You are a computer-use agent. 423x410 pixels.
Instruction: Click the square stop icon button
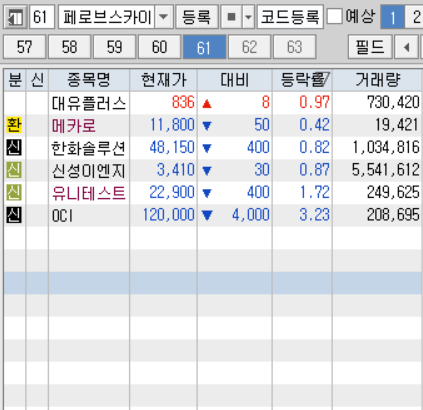pos(231,17)
